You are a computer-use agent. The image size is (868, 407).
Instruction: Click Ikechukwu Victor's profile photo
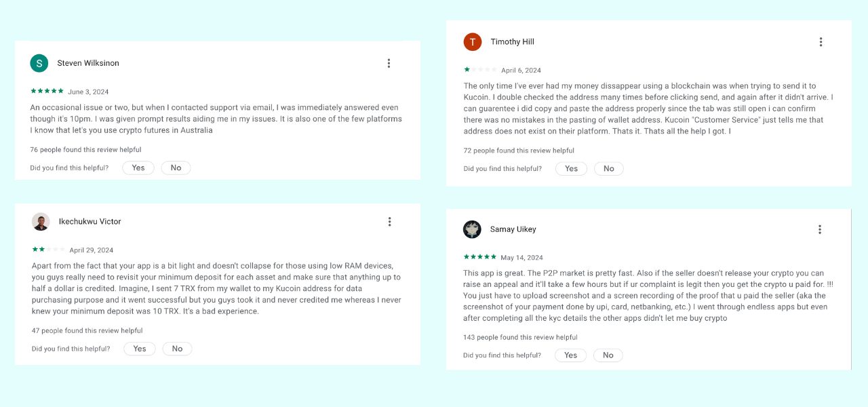click(x=41, y=222)
